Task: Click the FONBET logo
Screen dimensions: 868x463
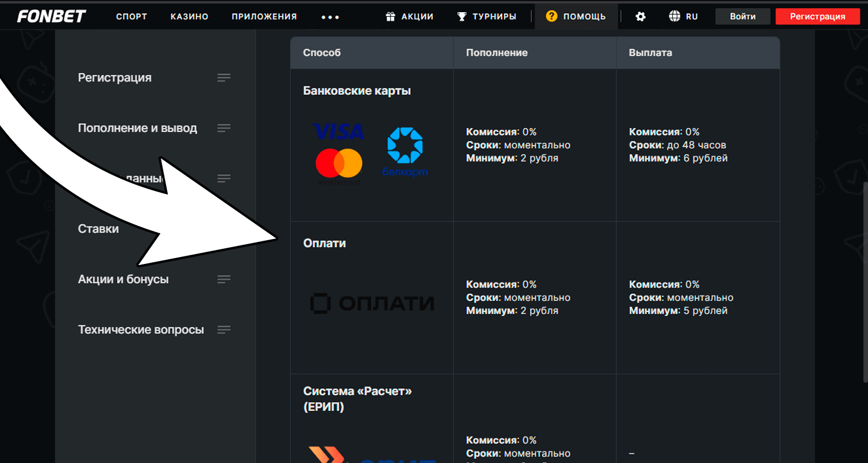Action: pyautogui.click(x=52, y=16)
